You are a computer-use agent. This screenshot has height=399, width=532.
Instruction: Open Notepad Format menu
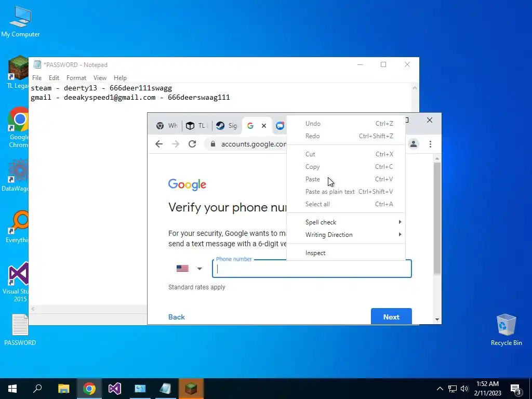(x=76, y=78)
